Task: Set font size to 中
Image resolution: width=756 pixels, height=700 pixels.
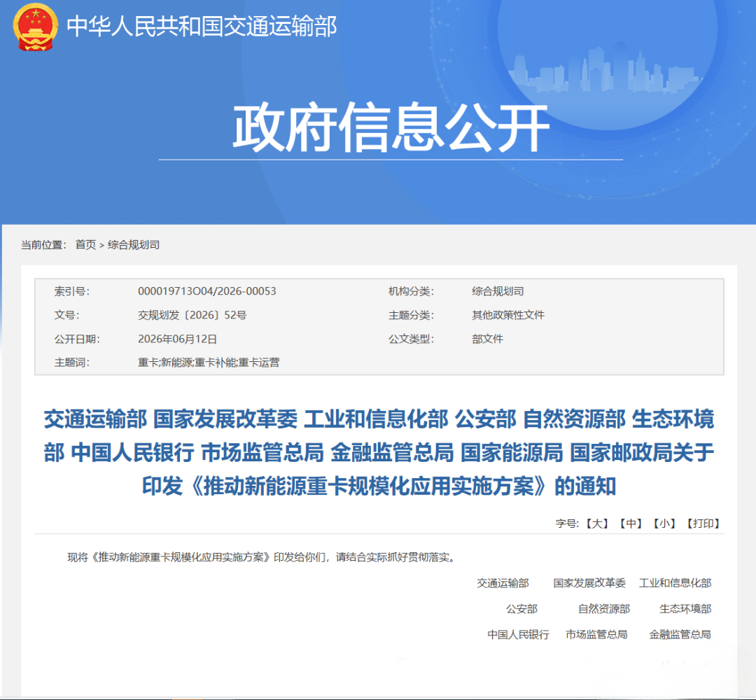Action: pyautogui.click(x=630, y=524)
